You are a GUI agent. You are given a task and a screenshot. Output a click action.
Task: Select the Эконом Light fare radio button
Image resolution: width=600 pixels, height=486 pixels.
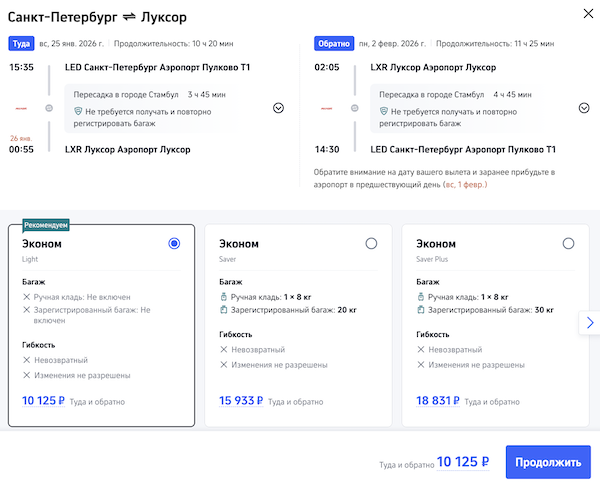click(x=175, y=243)
